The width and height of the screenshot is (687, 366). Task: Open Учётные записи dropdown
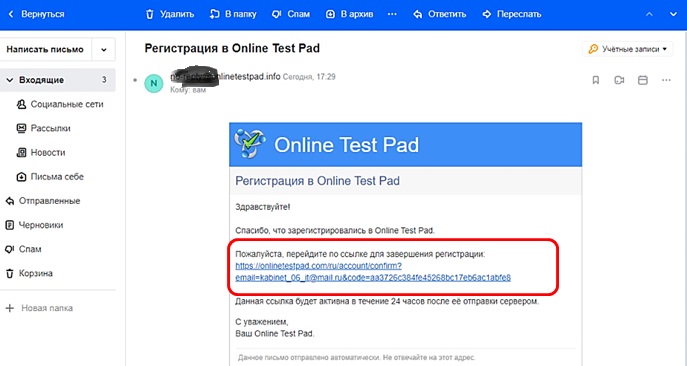pyautogui.click(x=627, y=49)
